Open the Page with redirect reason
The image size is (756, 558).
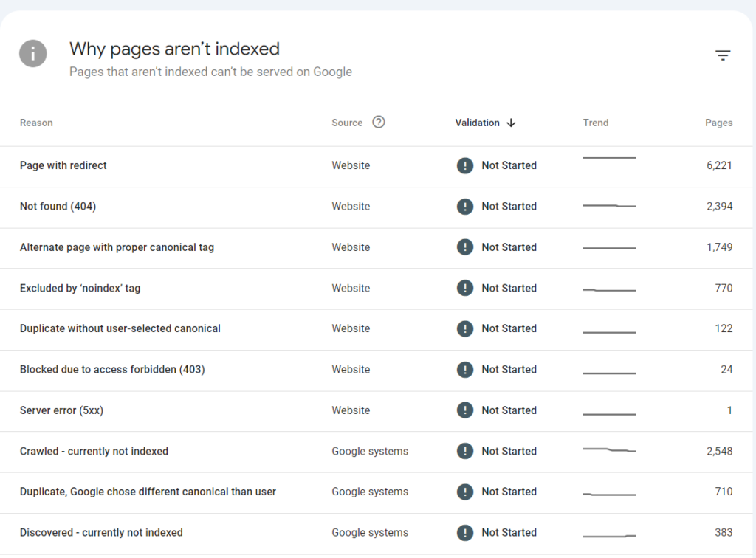pyautogui.click(x=63, y=165)
